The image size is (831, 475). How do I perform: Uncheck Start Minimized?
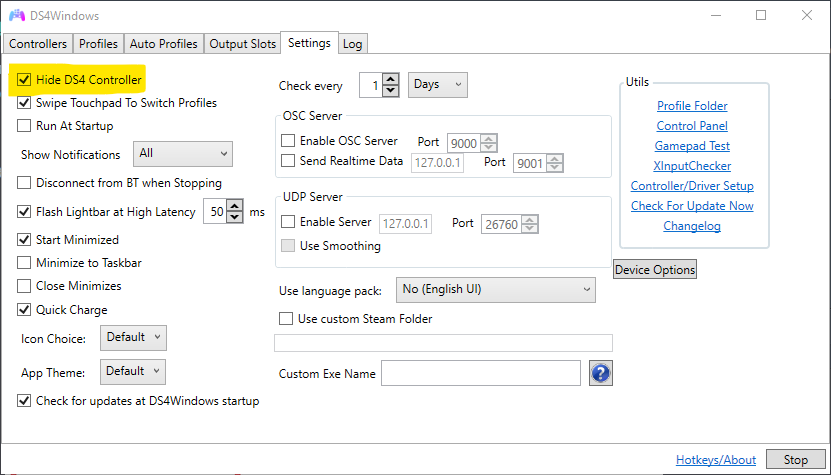(x=24, y=240)
